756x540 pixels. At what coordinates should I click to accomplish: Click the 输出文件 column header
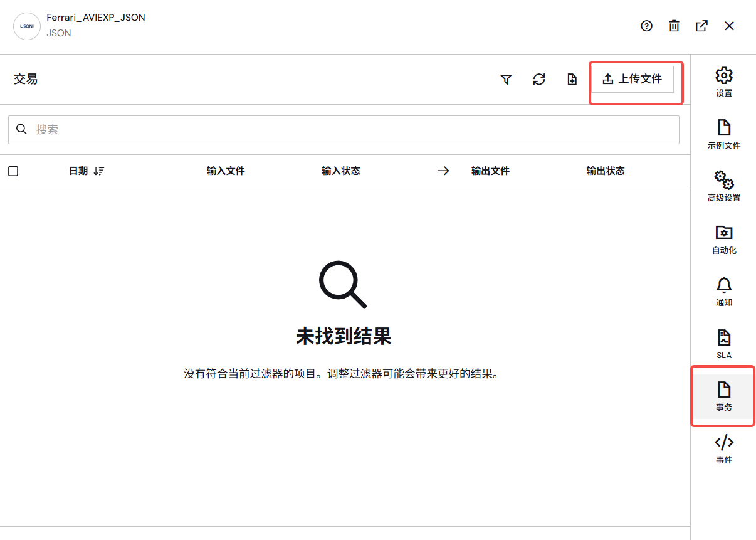click(x=490, y=171)
